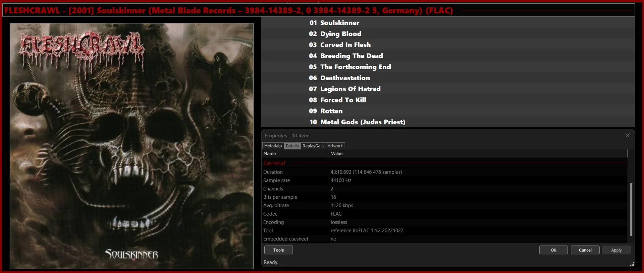Select track 08 Forced To Kill

pyautogui.click(x=448, y=100)
